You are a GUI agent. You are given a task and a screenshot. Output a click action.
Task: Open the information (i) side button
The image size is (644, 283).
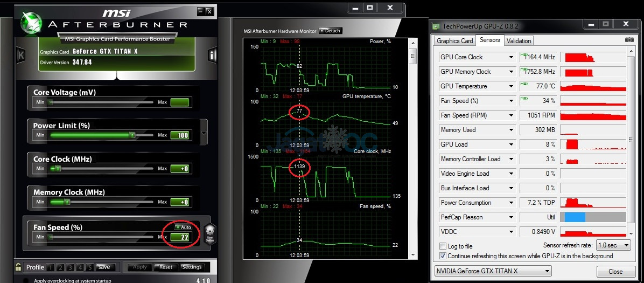pos(213,54)
